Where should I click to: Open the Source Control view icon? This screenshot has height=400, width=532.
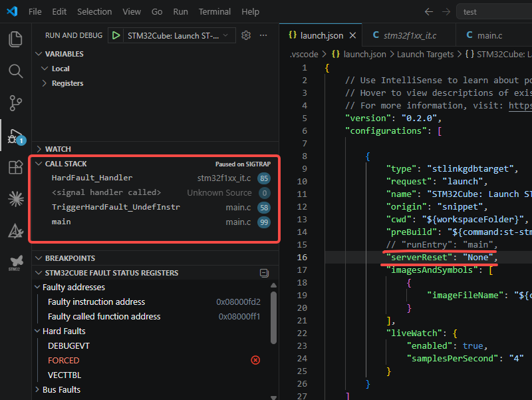(15, 103)
